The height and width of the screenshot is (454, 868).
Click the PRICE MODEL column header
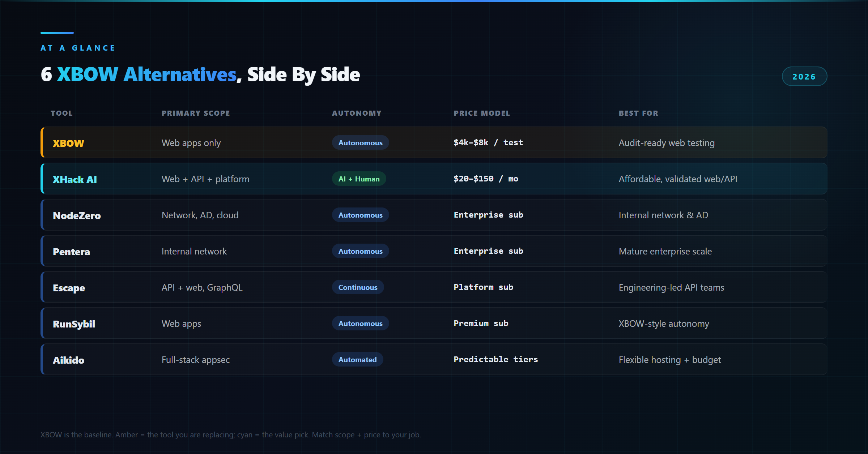482,113
